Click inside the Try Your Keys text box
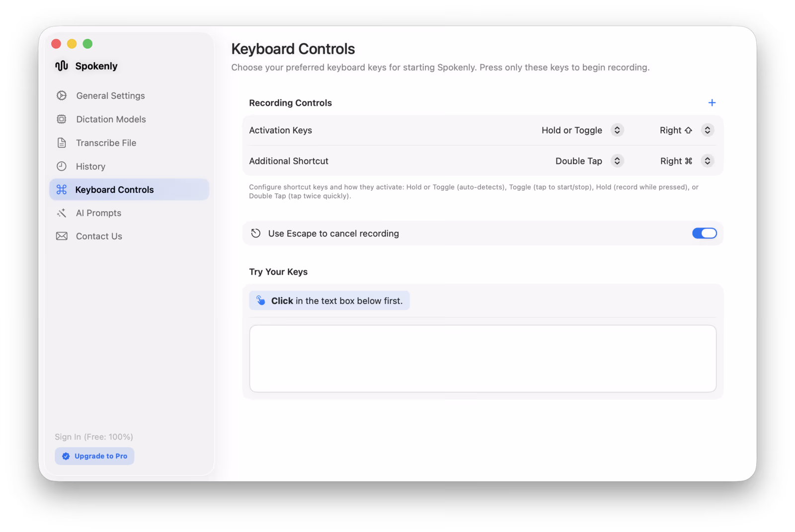Viewport: 795px width, 532px height. tap(482, 358)
